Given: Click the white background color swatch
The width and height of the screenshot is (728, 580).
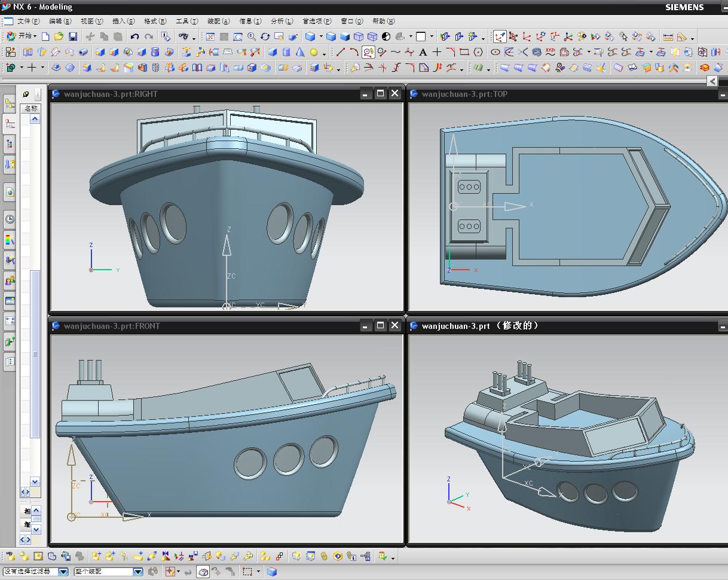Looking at the screenshot, I should [421, 36].
